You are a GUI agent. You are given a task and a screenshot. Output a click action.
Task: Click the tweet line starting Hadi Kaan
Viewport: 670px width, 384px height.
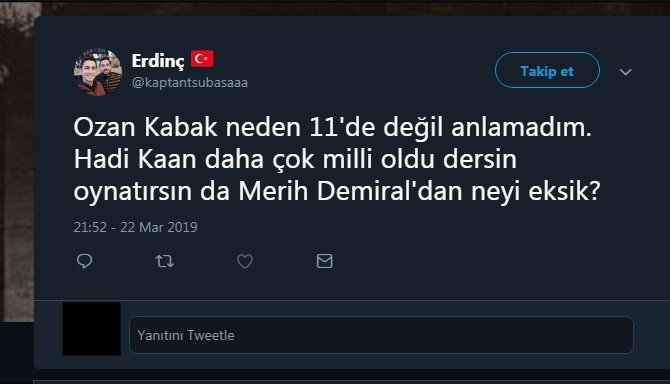click(x=295, y=159)
